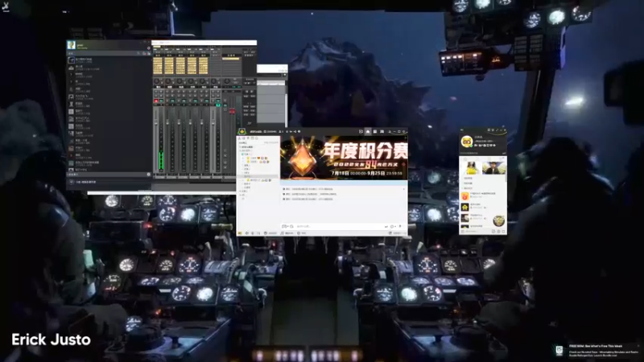644x362 pixels.
Task: Click the red fader cap in the mixer master section
Action: pyautogui.click(x=232, y=111)
